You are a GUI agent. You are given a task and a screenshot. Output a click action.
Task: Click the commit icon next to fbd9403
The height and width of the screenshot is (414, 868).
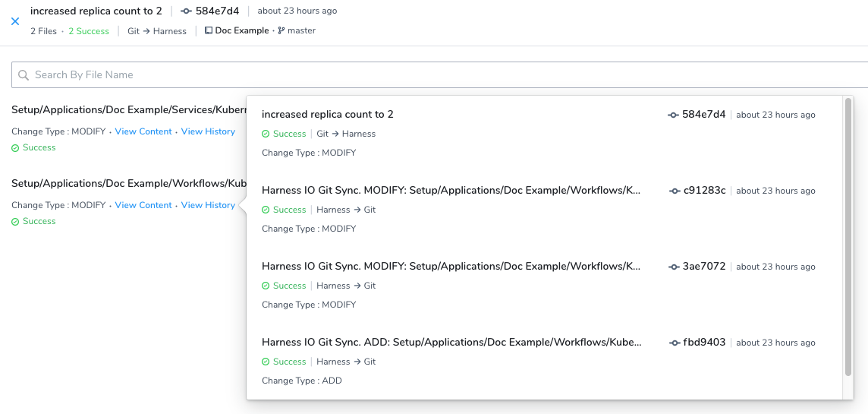(675, 343)
